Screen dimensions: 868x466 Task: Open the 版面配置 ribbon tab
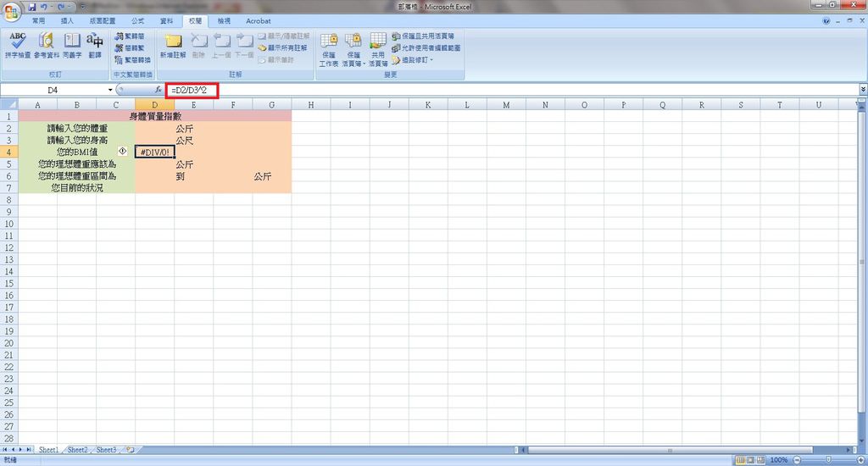(103, 21)
